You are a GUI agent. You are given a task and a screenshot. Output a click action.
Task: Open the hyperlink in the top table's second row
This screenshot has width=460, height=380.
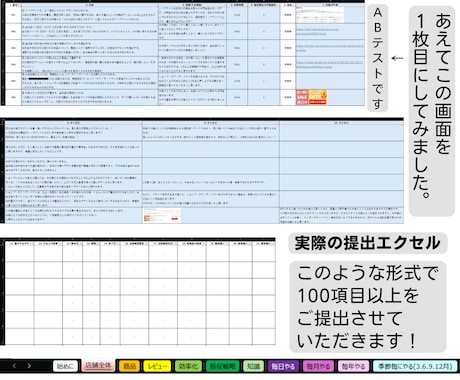(x=317, y=31)
